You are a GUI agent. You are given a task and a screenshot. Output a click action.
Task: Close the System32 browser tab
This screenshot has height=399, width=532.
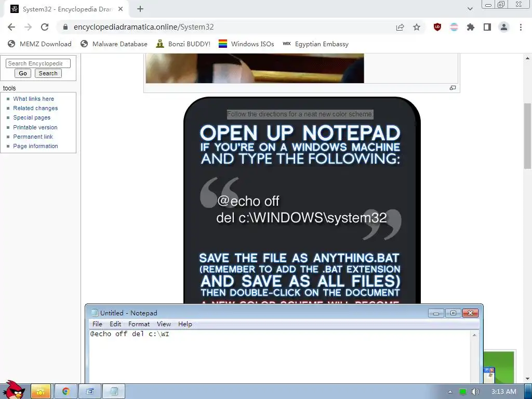tap(121, 9)
